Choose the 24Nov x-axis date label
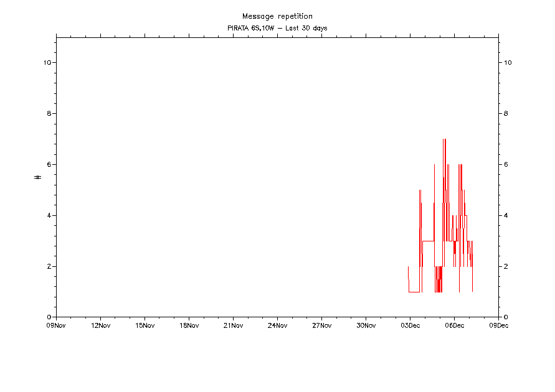This screenshot has height=392, width=555. pyautogui.click(x=277, y=325)
